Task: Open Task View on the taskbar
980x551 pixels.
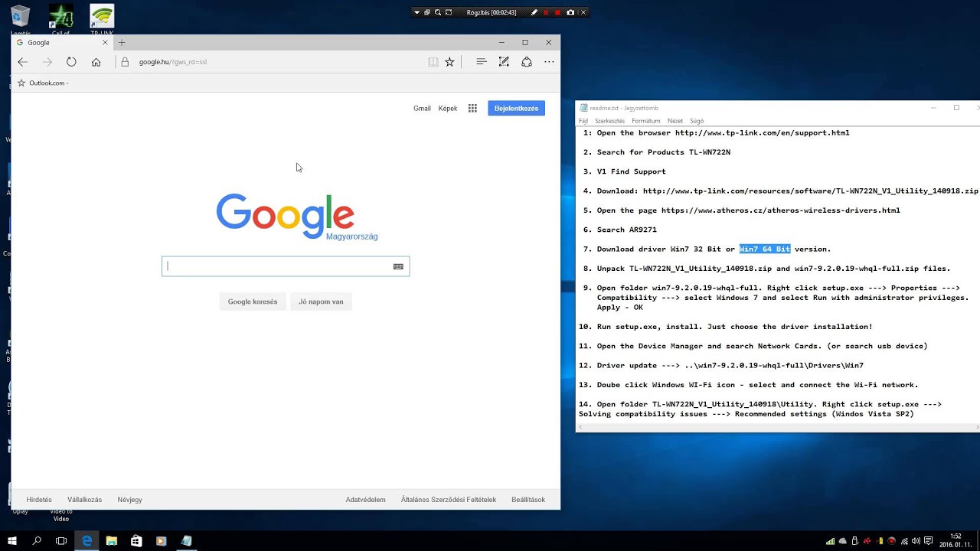Action: point(61,540)
